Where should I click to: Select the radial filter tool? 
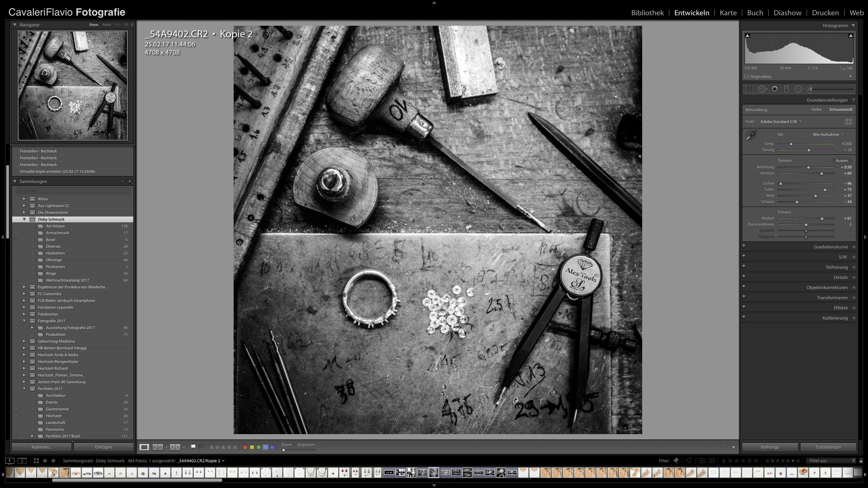pyautogui.click(x=798, y=89)
